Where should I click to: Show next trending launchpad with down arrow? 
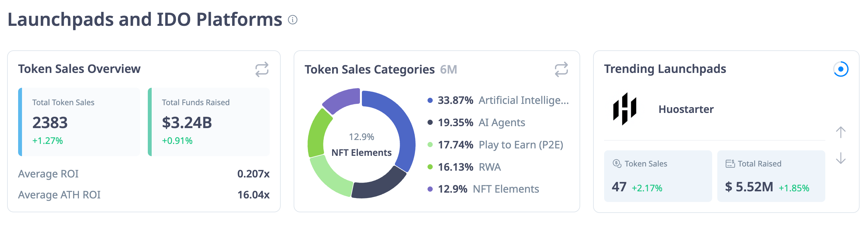tap(841, 158)
